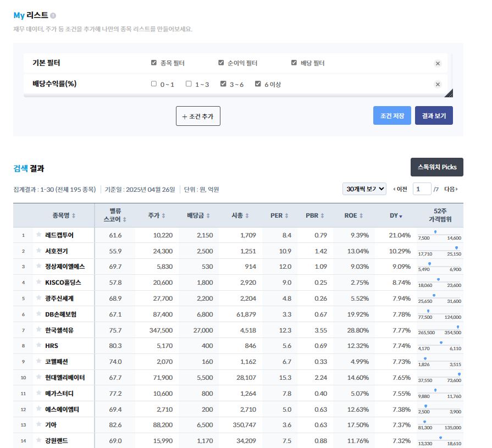
Task: Favorite star for DB손해보험
Action: click(38, 314)
